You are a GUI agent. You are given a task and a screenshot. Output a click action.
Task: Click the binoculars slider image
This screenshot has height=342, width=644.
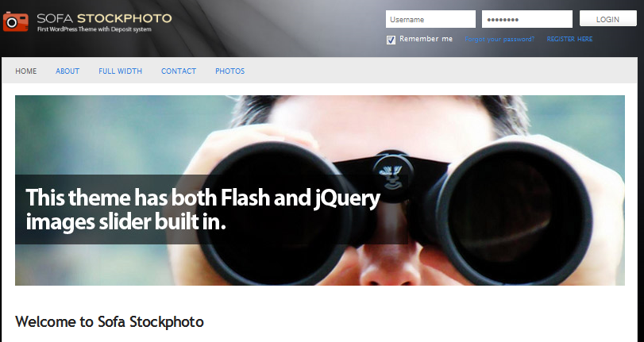coord(320,190)
